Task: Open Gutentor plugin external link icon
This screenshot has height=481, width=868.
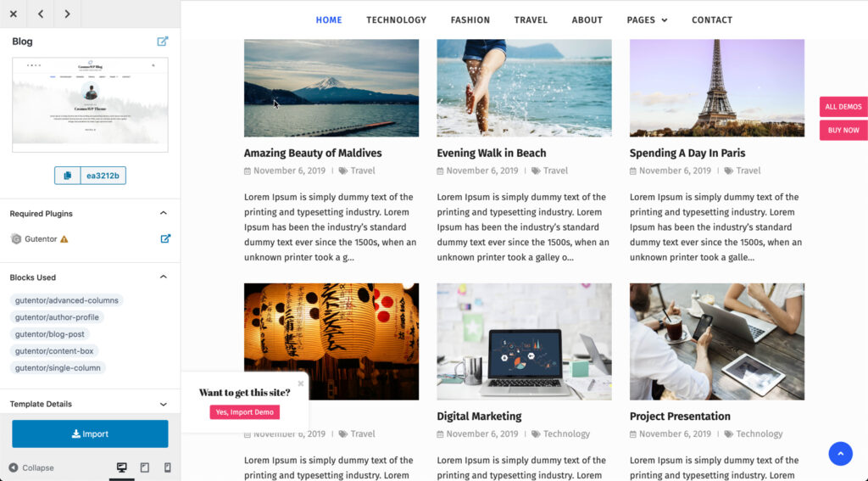Action: (165, 239)
